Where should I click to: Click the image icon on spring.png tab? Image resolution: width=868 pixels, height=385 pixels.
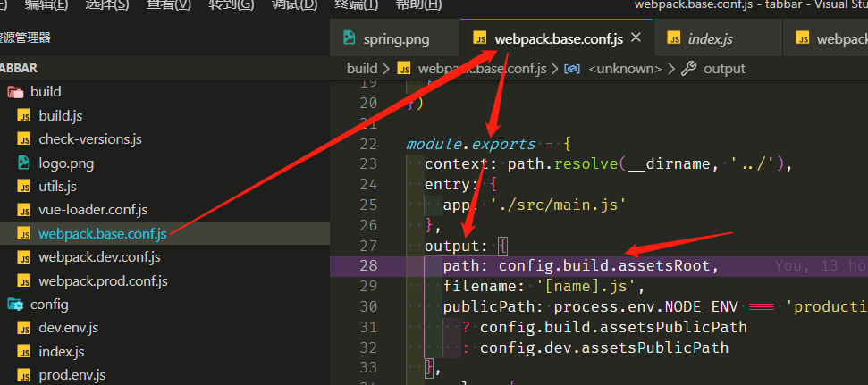[349, 38]
